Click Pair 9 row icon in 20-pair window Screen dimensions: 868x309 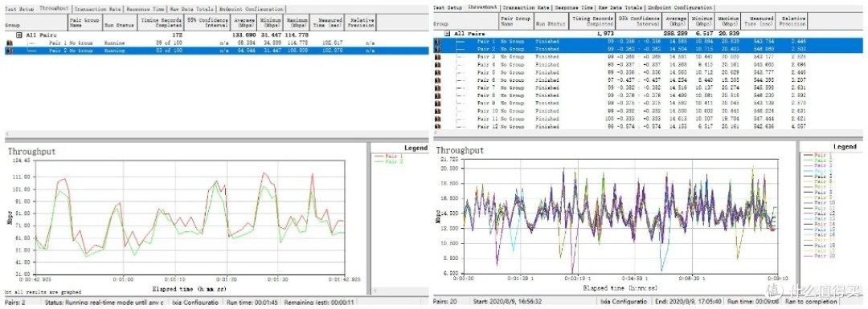(437, 104)
